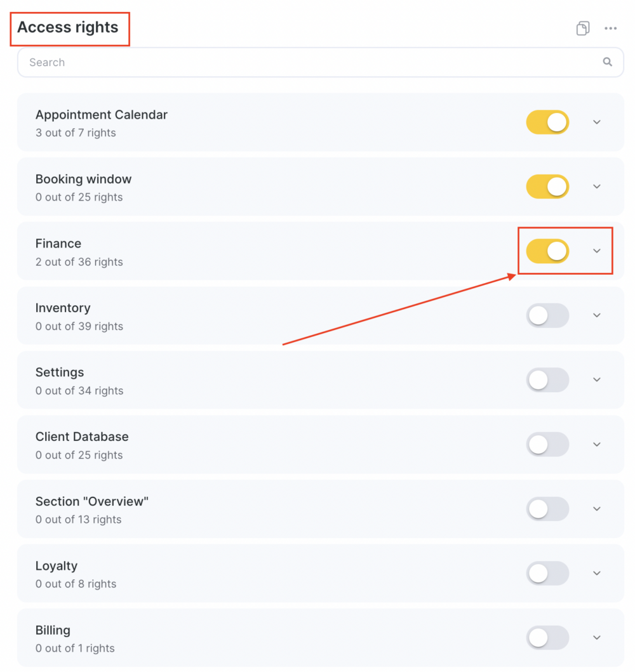Expand the Finance section chevron
The width and height of the screenshot is (635, 672).
coord(597,251)
